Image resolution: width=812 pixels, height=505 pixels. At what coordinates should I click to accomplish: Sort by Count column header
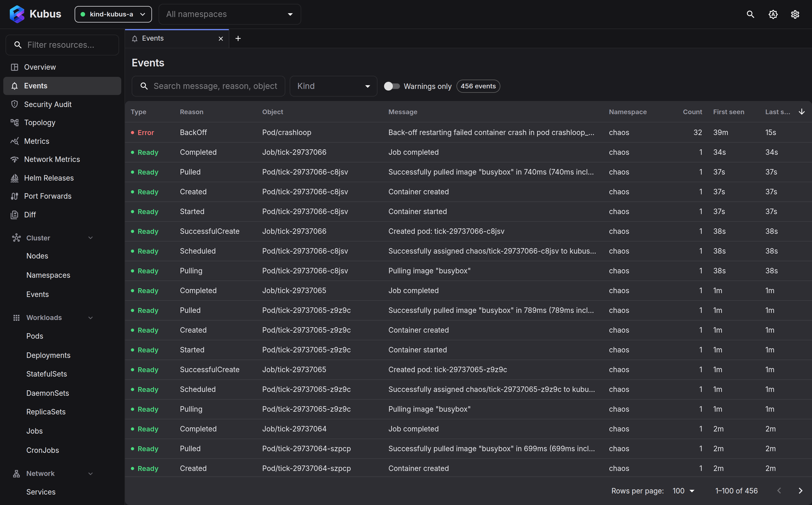coord(692,112)
